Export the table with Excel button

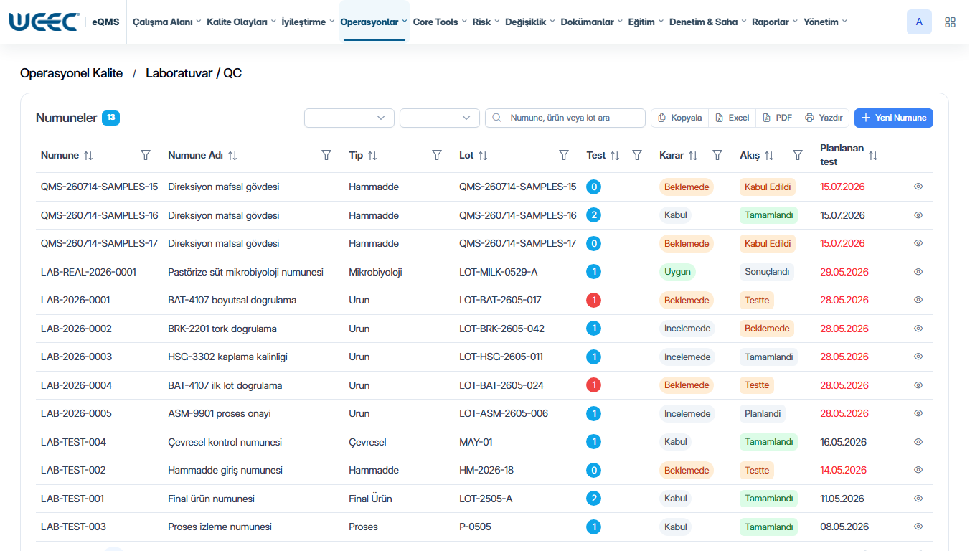pos(732,118)
